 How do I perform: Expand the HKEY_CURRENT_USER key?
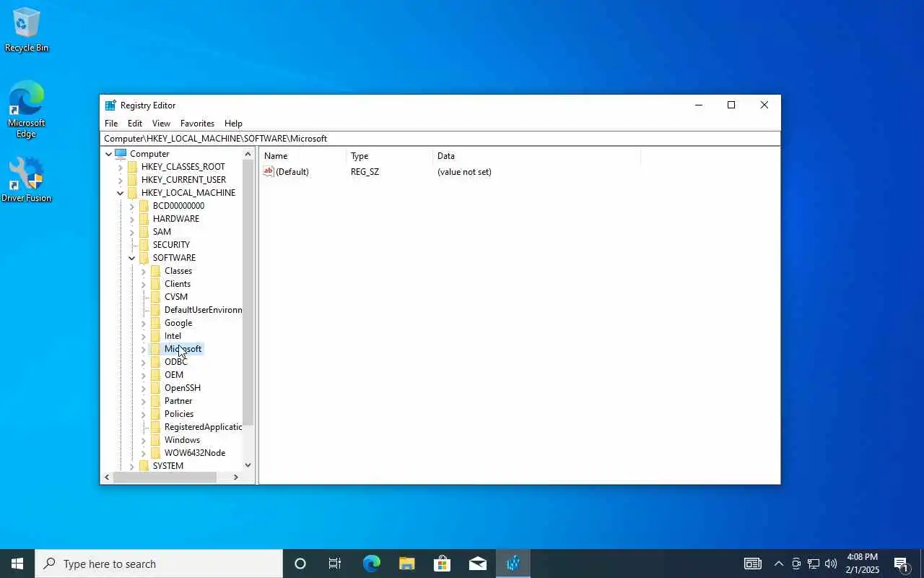121,180
